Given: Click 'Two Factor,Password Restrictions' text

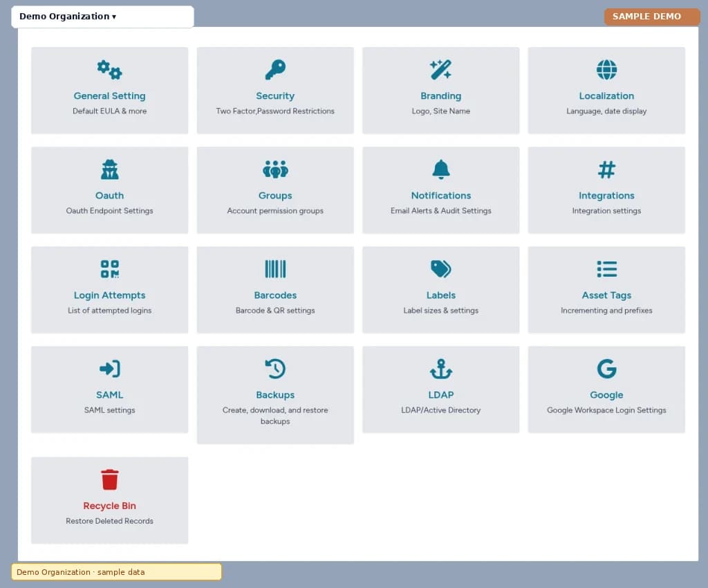Looking at the screenshot, I should pyautogui.click(x=275, y=111).
